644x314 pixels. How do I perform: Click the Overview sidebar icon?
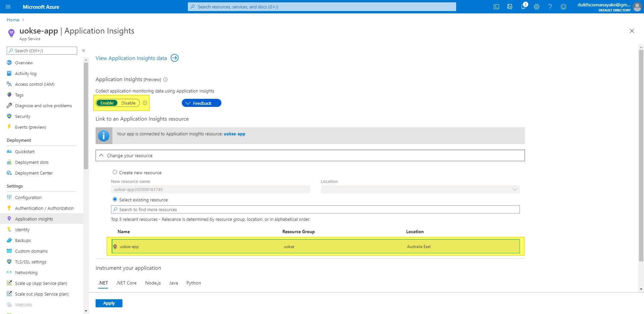pos(9,63)
